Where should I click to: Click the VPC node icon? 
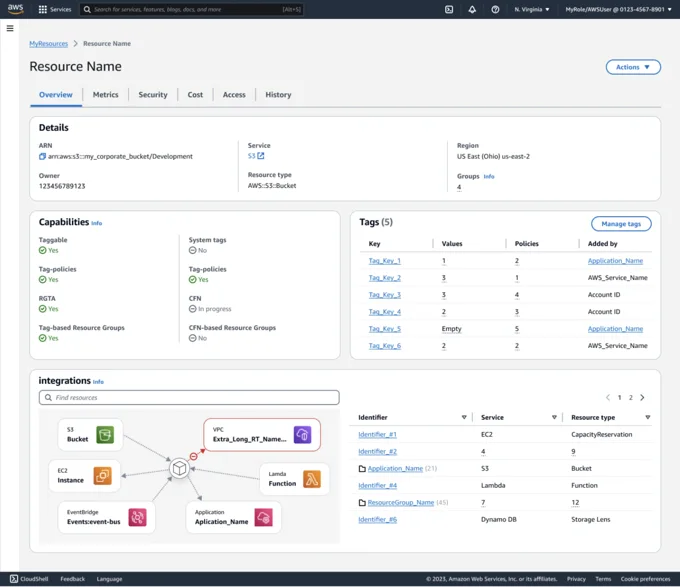tap(302, 434)
